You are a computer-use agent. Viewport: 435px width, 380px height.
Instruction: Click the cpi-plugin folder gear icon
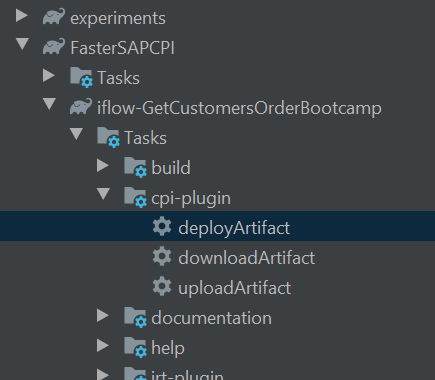(x=135, y=197)
